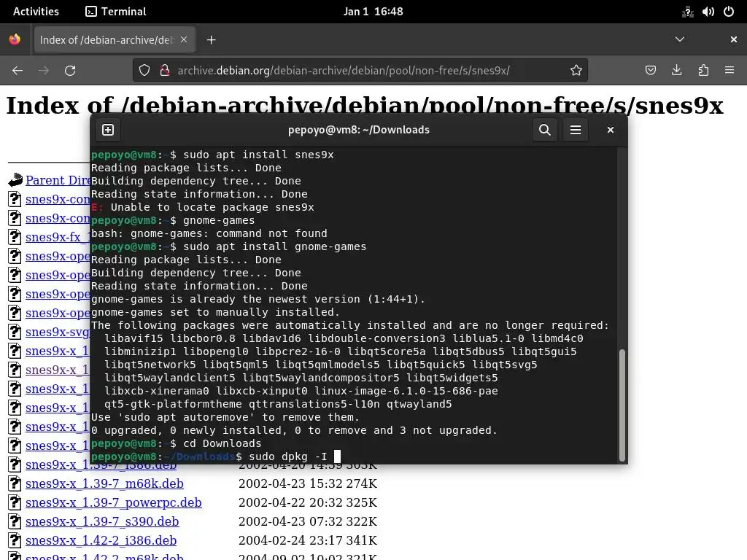
Task: Click the Parent Directory back-arrow icon
Action: [x=15, y=180]
